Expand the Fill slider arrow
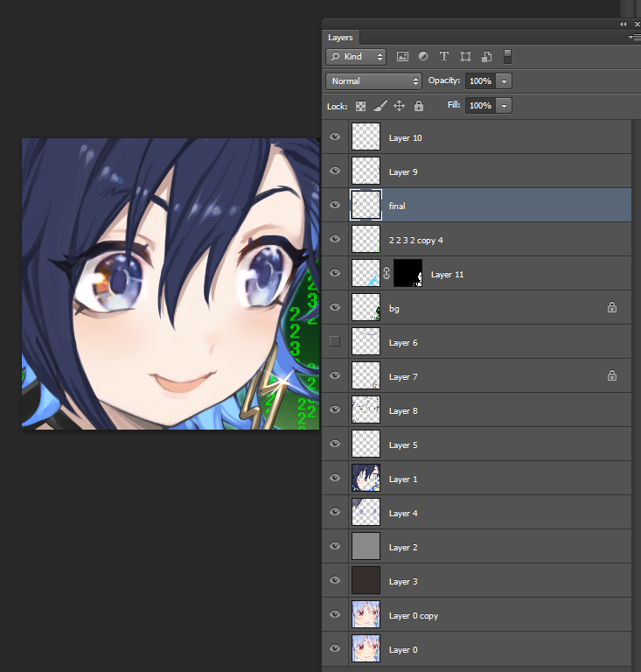 coord(505,105)
